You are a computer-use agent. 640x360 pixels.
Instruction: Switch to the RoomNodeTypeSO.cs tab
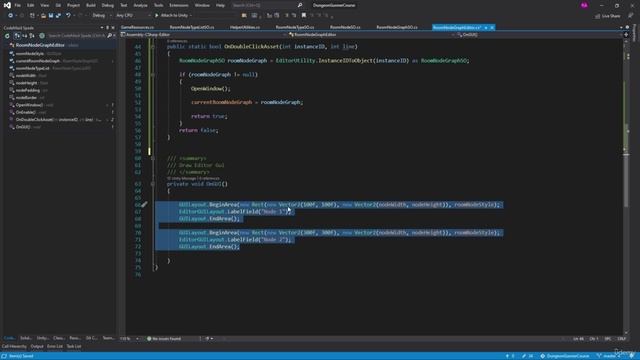295,27
